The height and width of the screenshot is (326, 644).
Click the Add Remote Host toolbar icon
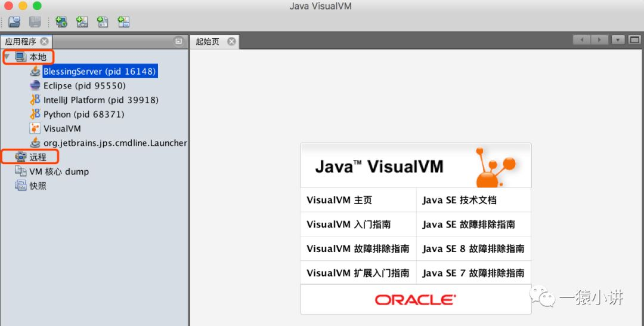(x=61, y=21)
